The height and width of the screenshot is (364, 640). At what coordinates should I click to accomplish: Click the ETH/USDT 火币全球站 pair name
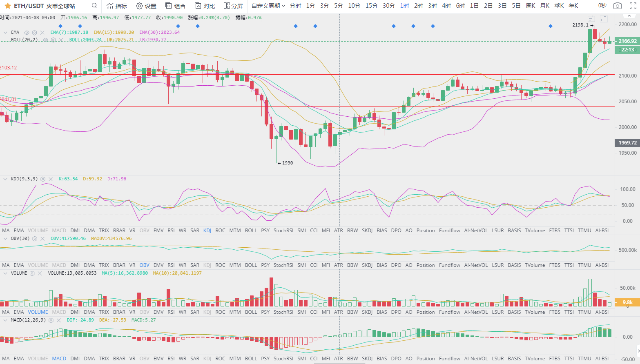(x=45, y=6)
